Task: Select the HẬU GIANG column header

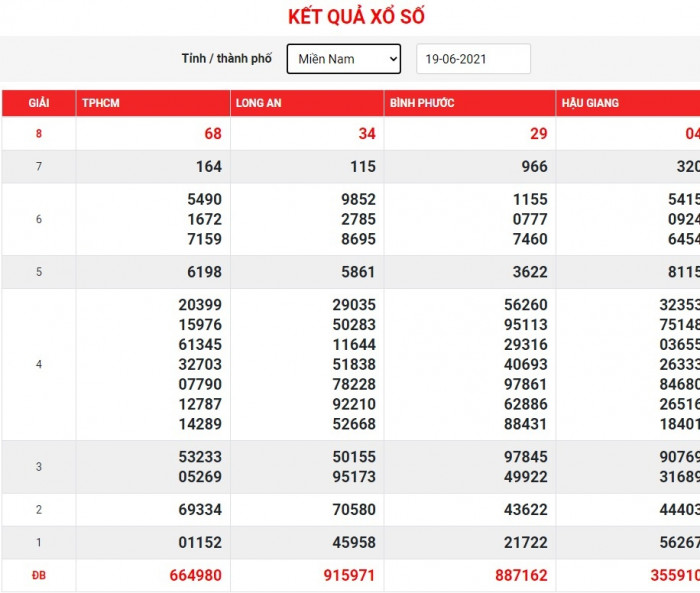Action: coord(590,103)
